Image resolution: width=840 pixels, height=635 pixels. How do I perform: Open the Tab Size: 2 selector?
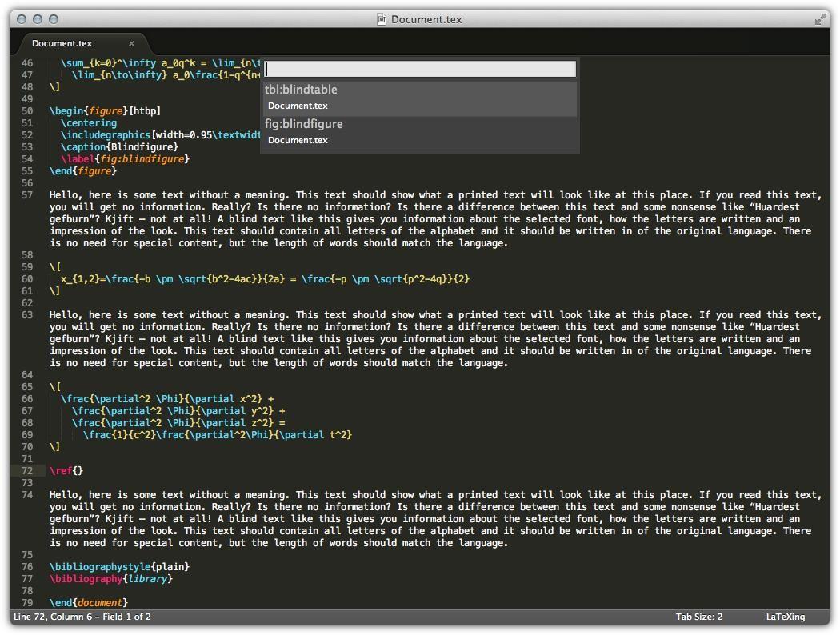click(x=698, y=617)
